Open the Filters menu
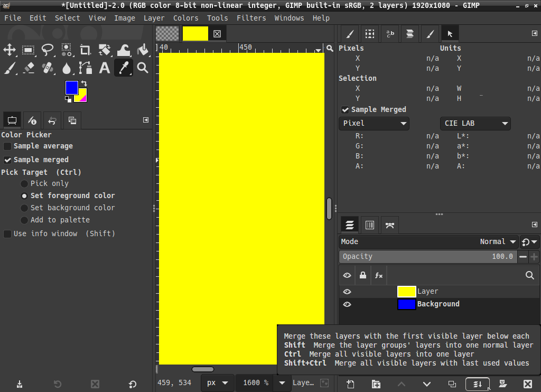This screenshot has width=541, height=392. pyautogui.click(x=251, y=18)
